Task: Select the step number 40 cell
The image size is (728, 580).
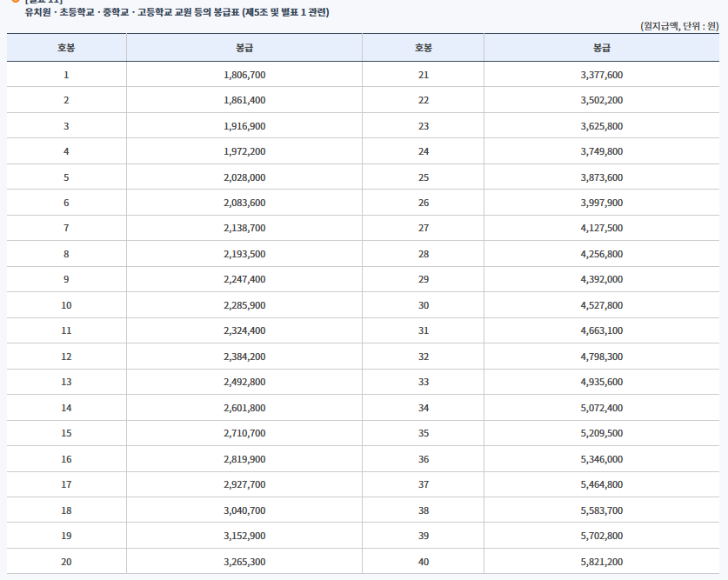Action: point(424,562)
